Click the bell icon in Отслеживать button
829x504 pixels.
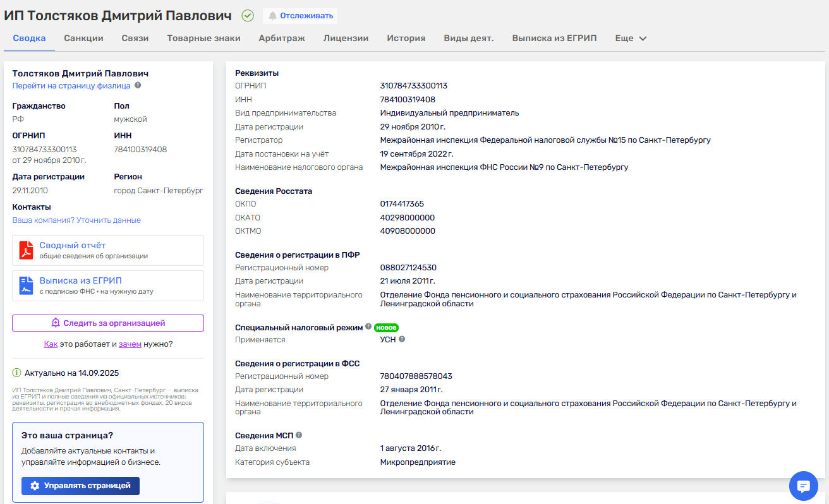(273, 16)
